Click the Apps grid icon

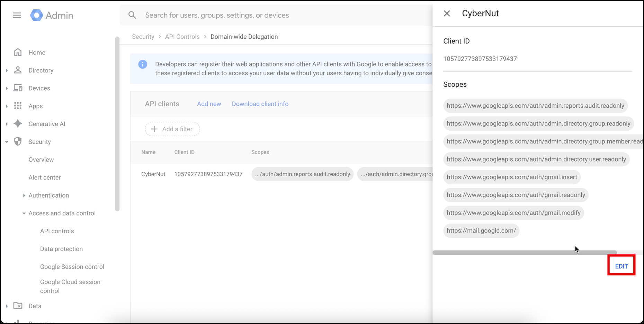pyautogui.click(x=18, y=106)
